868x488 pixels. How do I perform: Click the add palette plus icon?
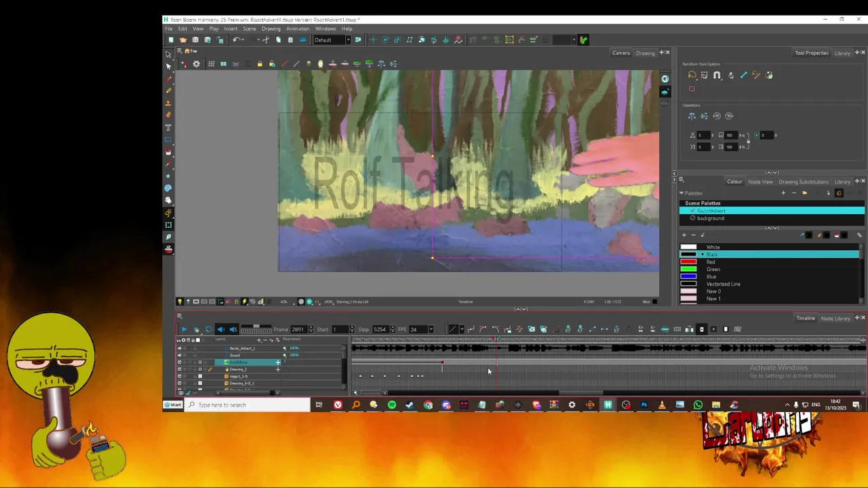(x=783, y=193)
